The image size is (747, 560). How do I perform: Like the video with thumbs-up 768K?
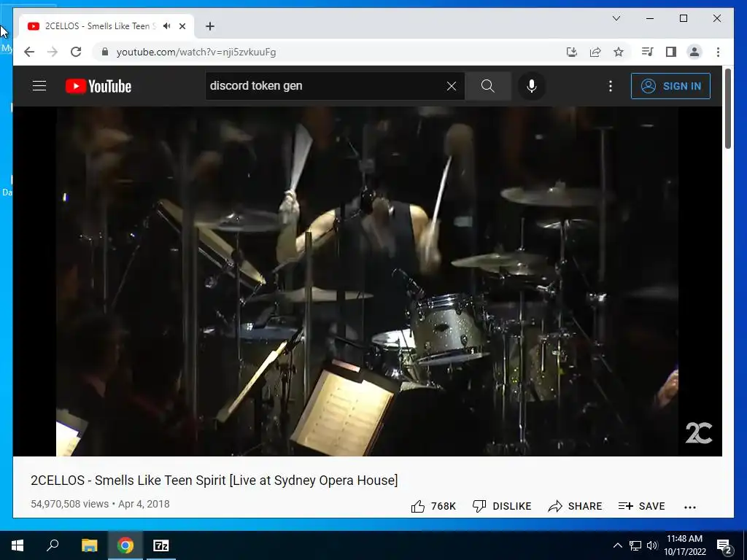[x=433, y=506]
